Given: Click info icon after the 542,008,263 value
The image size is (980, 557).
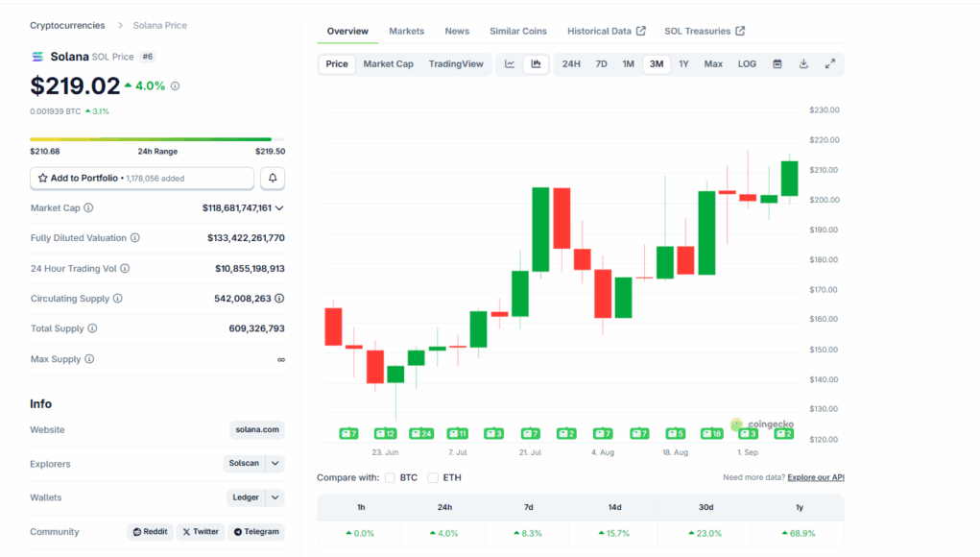Looking at the screenshot, I should click(x=279, y=299).
